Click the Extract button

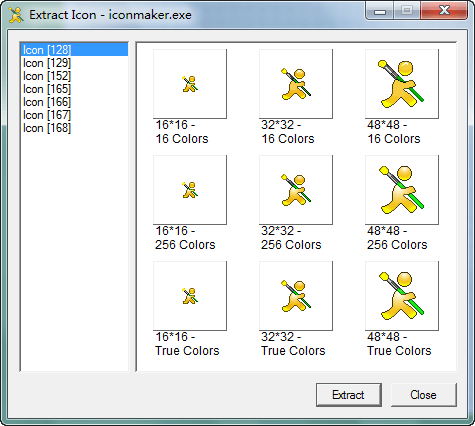pos(349,395)
